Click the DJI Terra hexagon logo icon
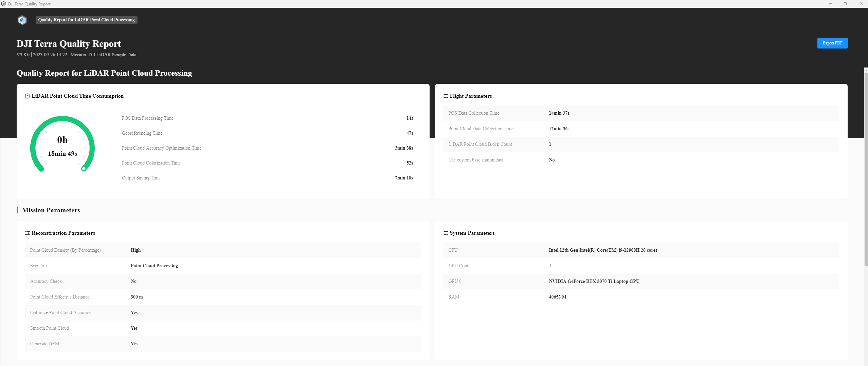868x366 pixels. pos(22,20)
